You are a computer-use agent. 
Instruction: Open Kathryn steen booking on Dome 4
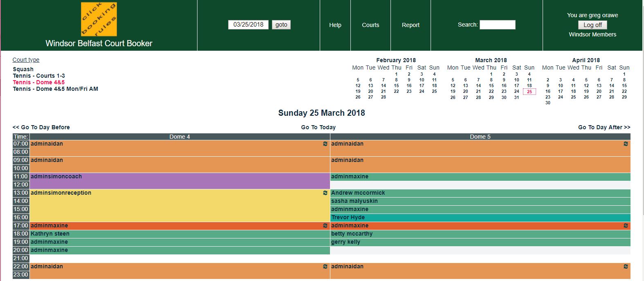180,234
